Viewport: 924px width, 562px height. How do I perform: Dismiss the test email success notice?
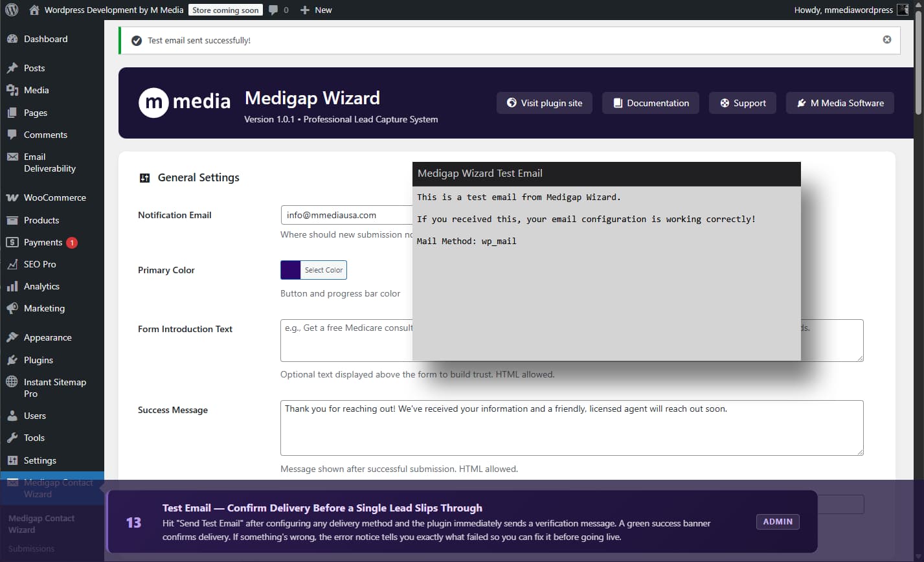(x=886, y=39)
